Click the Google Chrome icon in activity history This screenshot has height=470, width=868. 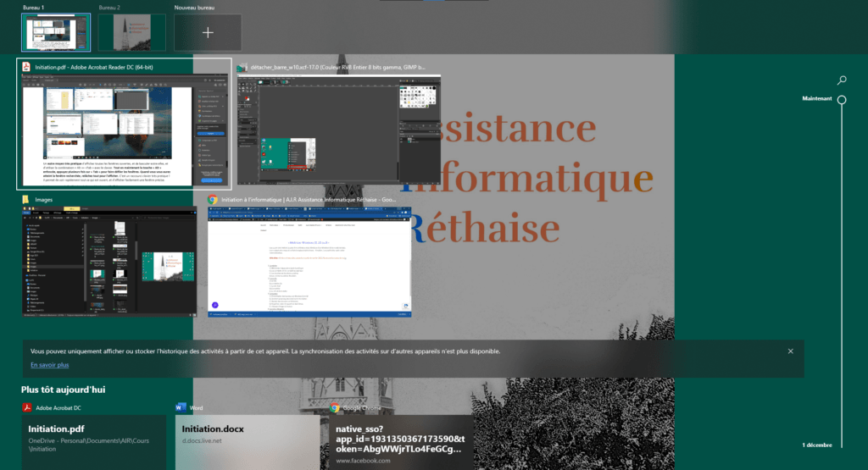click(334, 407)
